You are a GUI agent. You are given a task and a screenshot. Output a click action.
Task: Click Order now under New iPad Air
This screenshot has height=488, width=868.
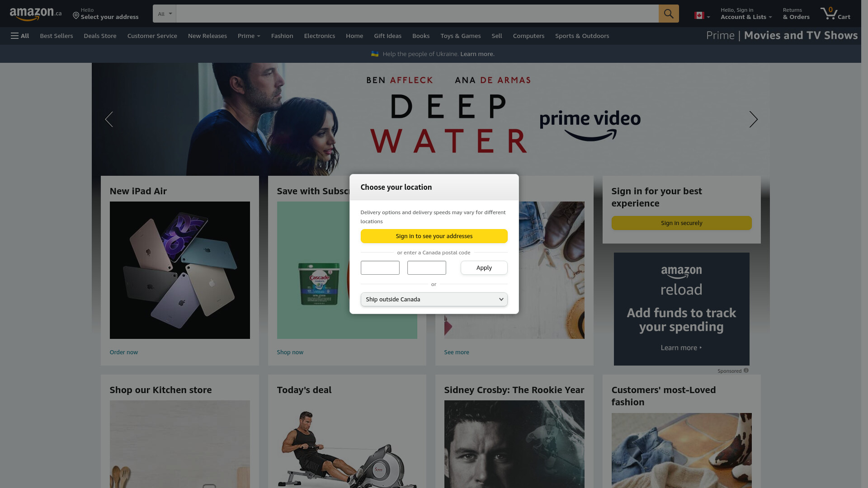point(123,352)
